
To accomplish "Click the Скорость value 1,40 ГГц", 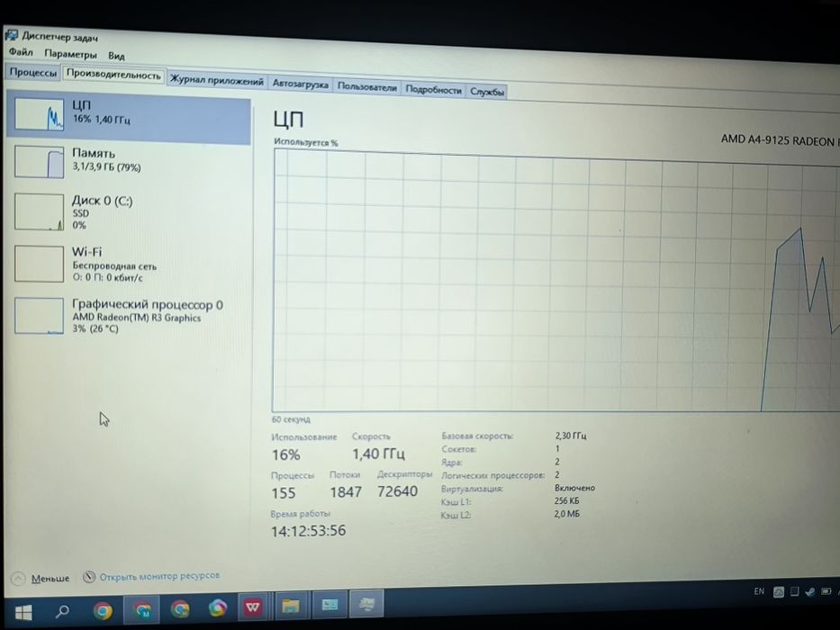I will pos(378,454).
